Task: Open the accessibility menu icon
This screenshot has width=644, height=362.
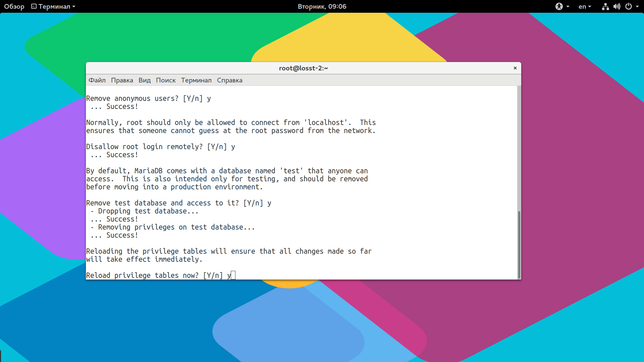Action: (559, 6)
